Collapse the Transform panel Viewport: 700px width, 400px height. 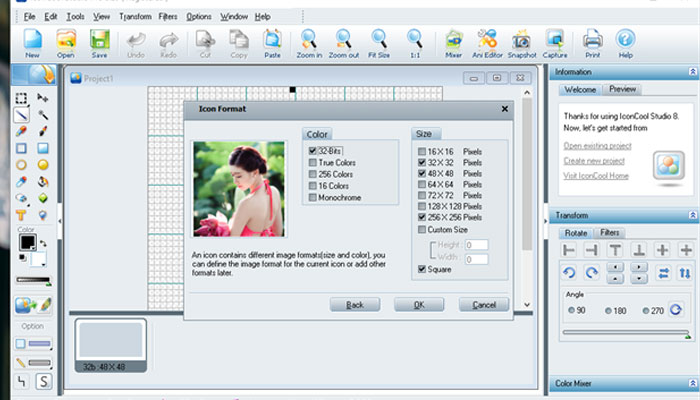point(692,215)
